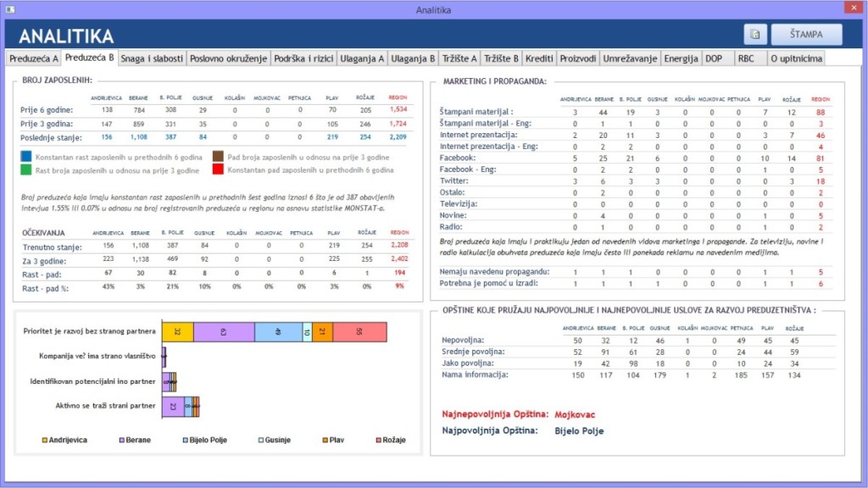Open the Ulaganja A tab
This screenshot has height=488, width=868.
(x=363, y=58)
